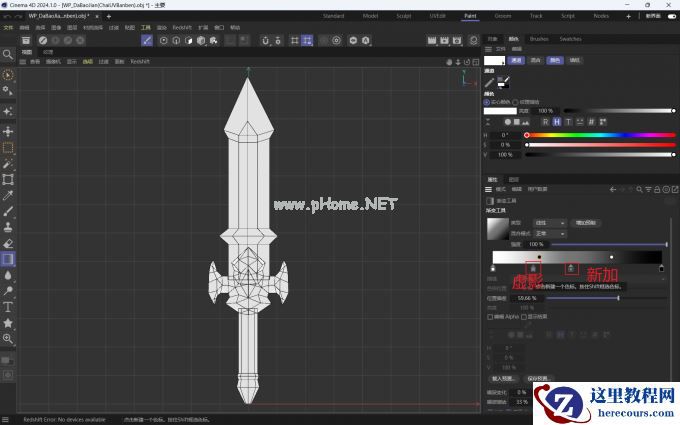Open the viewport hamburger menu
Viewport: 680px width, 425px height.
tap(23, 62)
